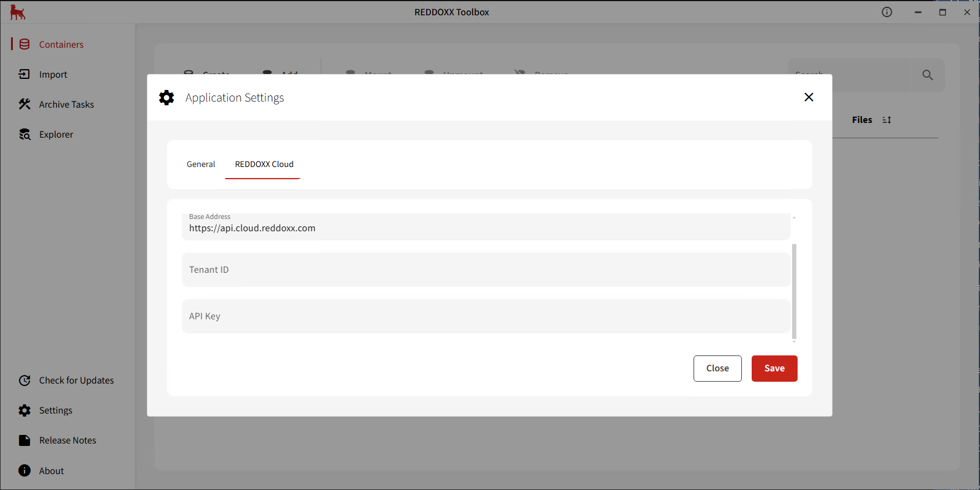Open Settings via the sidebar gear icon
Viewport: 980px width, 490px height.
coord(24,410)
